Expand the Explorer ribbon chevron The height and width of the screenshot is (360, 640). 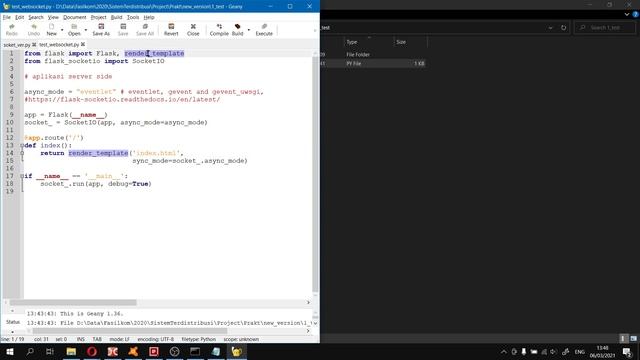click(627, 14)
